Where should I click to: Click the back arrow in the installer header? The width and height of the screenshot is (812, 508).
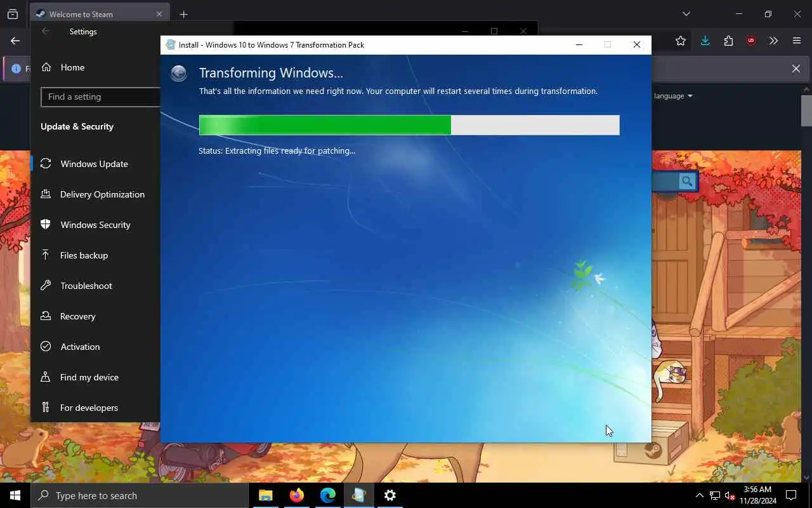coord(179,74)
